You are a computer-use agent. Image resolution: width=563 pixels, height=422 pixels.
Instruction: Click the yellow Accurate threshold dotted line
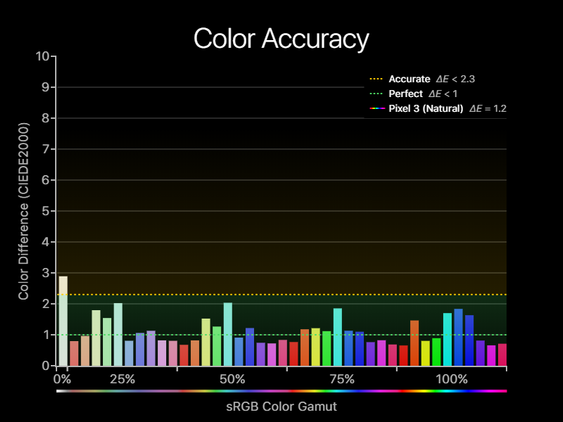(x=282, y=295)
